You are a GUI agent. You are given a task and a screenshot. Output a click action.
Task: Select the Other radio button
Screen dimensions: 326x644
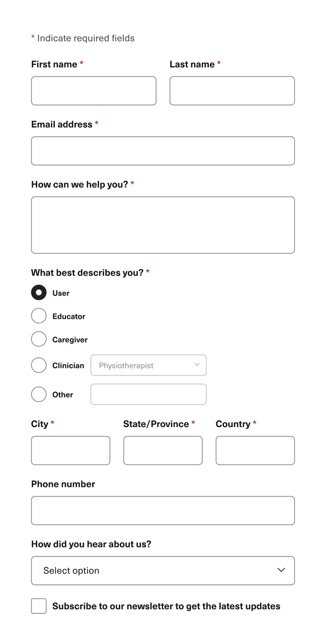(39, 394)
